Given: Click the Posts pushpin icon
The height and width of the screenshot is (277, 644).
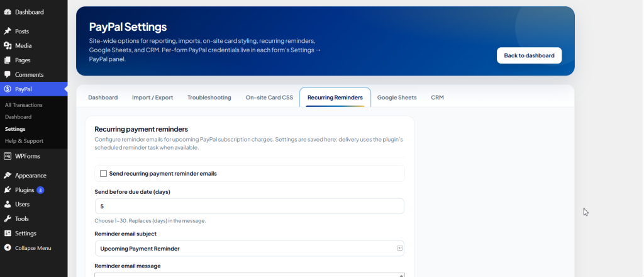Looking at the screenshot, I should coord(8,31).
